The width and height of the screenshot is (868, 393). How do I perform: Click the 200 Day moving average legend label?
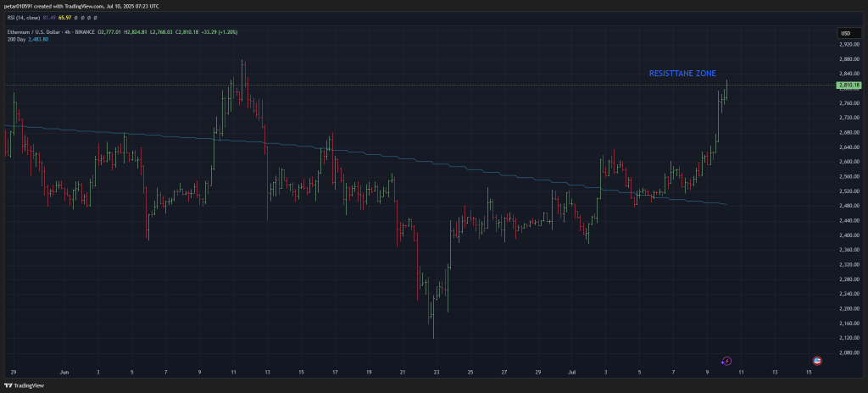[15, 39]
